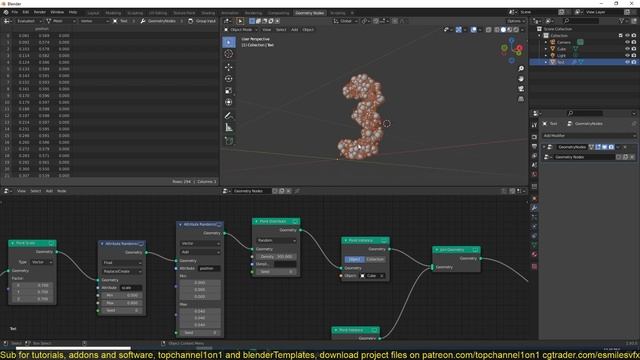Expand the Collection tree in outliner
This screenshot has height=360, width=640.
pyautogui.click(x=539, y=36)
